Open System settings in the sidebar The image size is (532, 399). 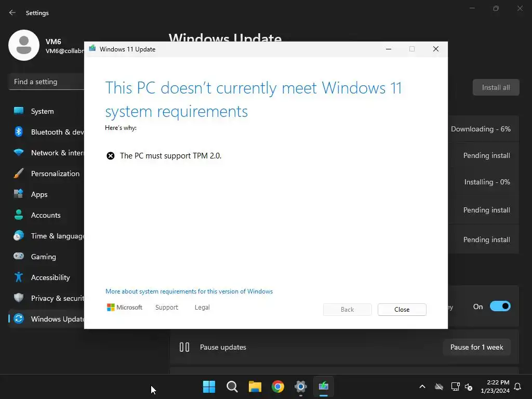pos(46,111)
